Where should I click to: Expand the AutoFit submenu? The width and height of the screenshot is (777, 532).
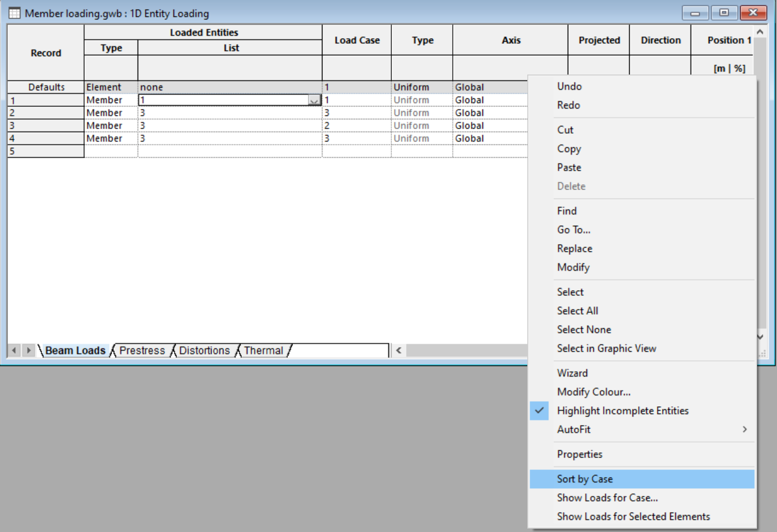(x=573, y=430)
